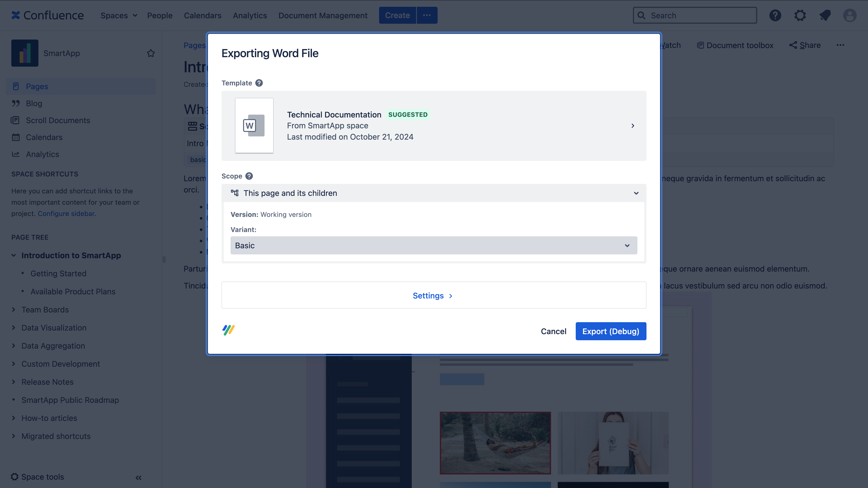Open the Variant Basic dropdown
Image resolution: width=868 pixels, height=488 pixels.
(x=434, y=246)
